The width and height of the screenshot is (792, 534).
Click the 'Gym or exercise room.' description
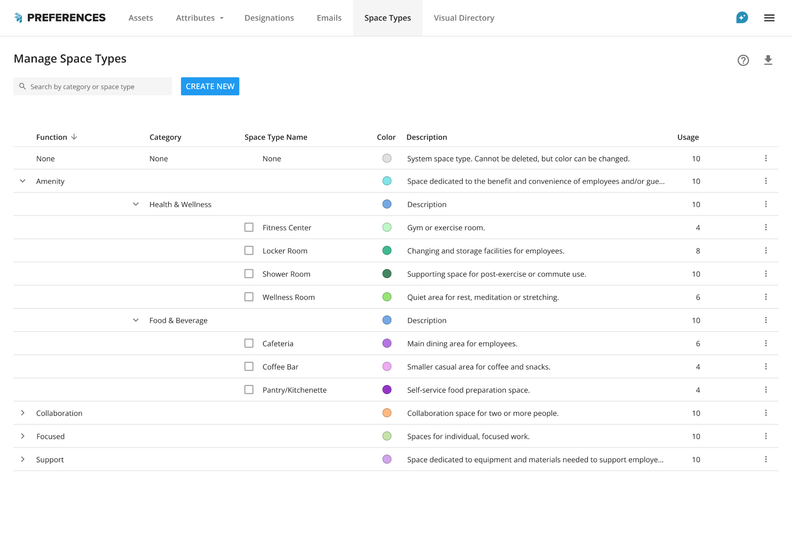tap(446, 227)
